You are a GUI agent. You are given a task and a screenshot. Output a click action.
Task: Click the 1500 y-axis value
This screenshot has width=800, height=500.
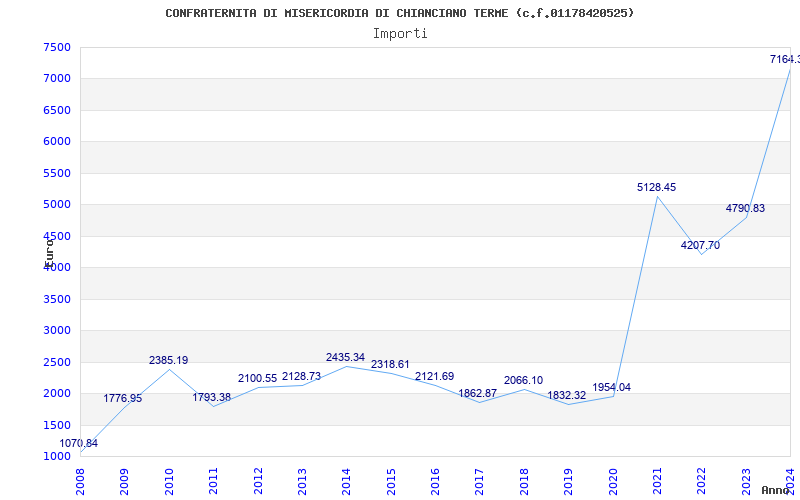point(57,426)
